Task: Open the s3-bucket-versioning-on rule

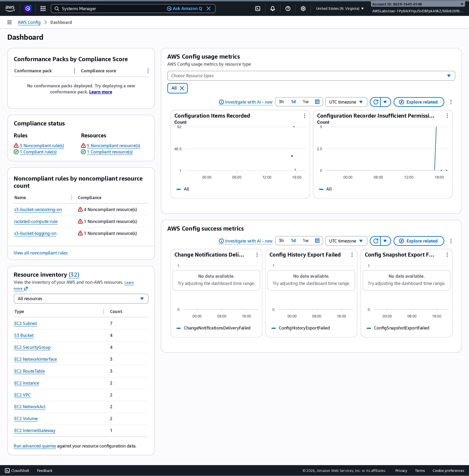Action: 38,209
